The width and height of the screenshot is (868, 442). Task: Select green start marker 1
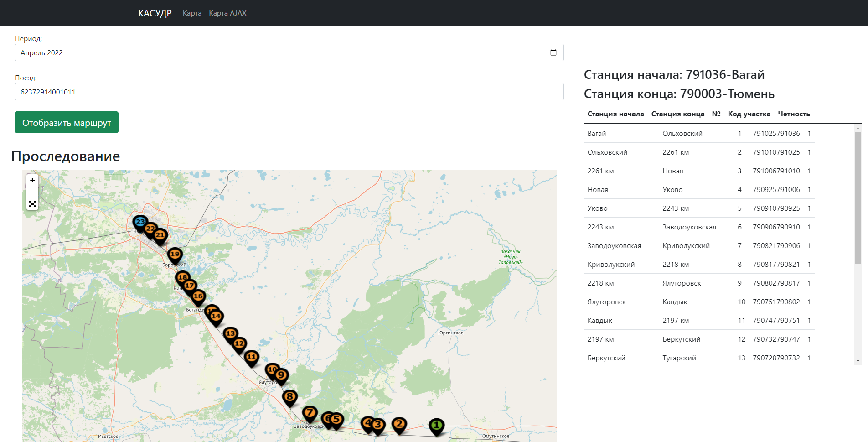tap(437, 426)
